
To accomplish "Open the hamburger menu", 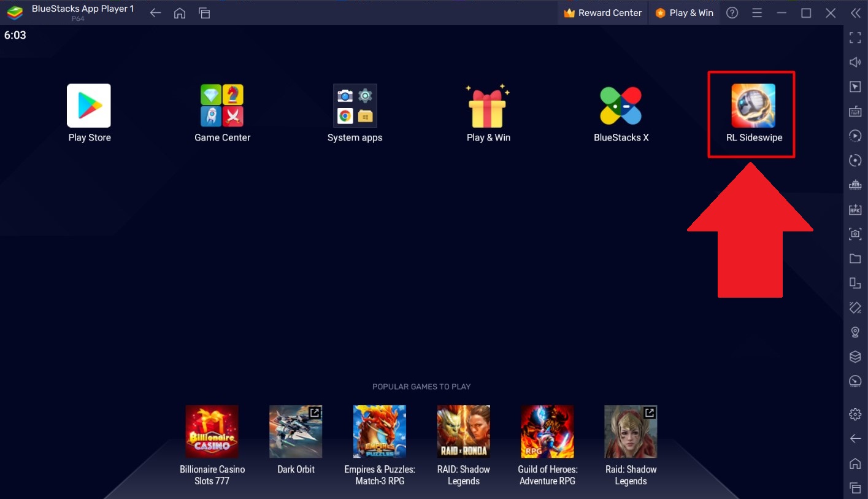I will click(x=757, y=13).
